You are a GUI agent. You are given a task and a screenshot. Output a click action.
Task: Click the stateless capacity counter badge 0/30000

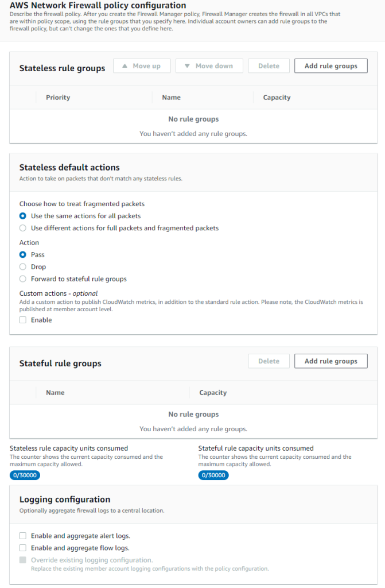coord(25,475)
